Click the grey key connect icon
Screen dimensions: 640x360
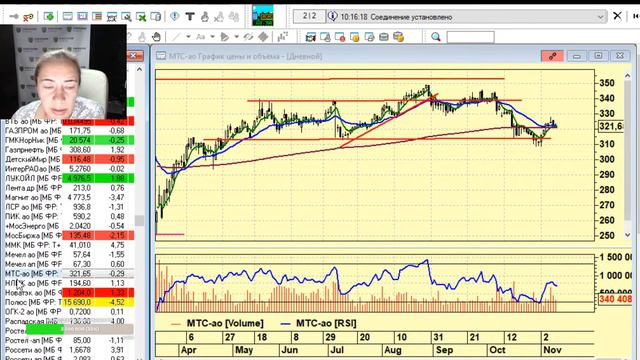(x=14, y=17)
